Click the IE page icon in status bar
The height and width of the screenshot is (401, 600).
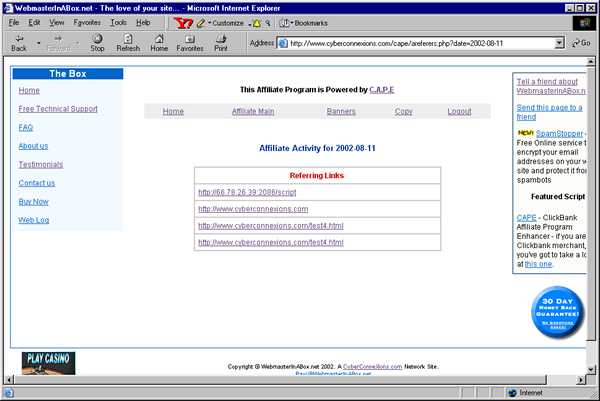tap(8, 393)
